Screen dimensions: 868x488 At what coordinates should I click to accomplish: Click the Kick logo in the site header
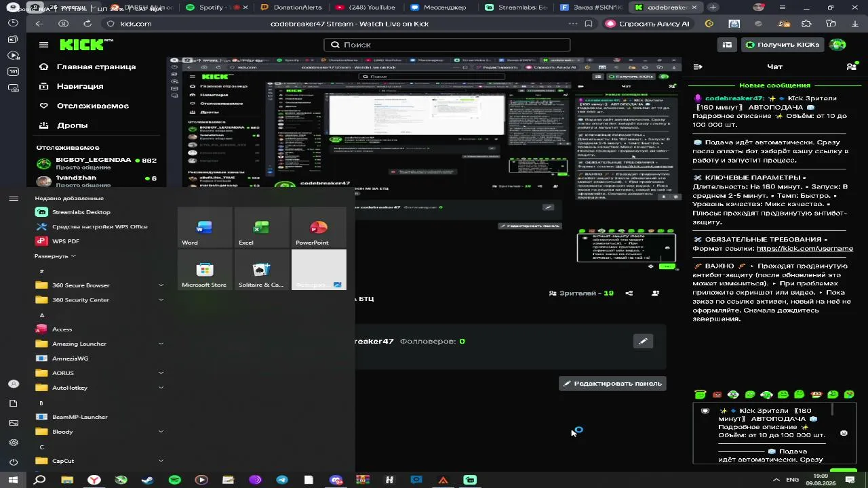click(85, 45)
